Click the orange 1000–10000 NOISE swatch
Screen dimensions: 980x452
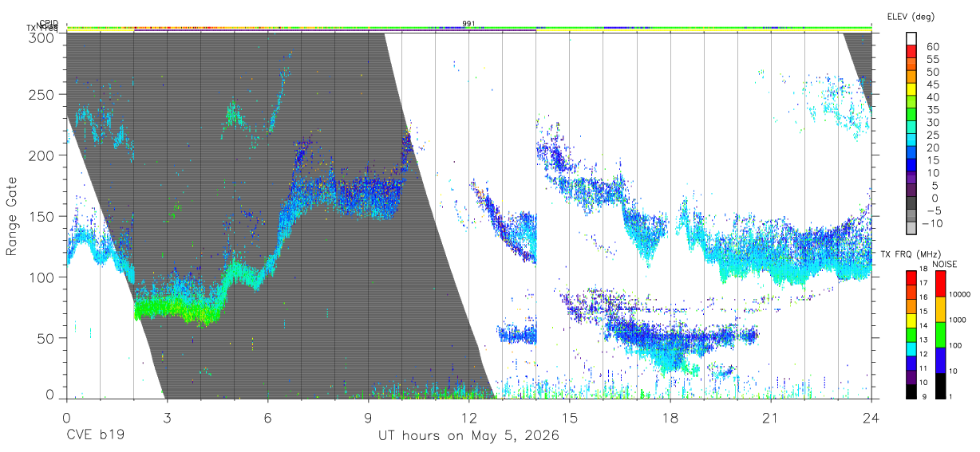click(941, 309)
